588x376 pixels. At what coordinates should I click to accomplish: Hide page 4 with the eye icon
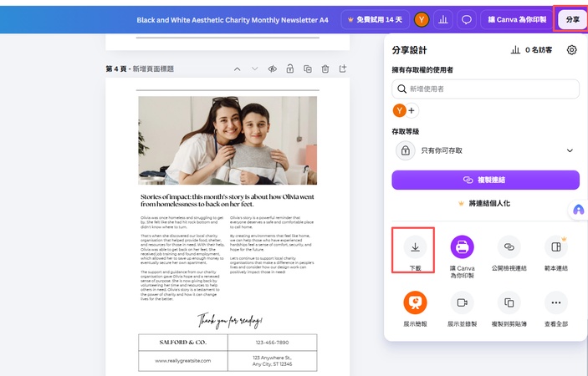click(273, 69)
